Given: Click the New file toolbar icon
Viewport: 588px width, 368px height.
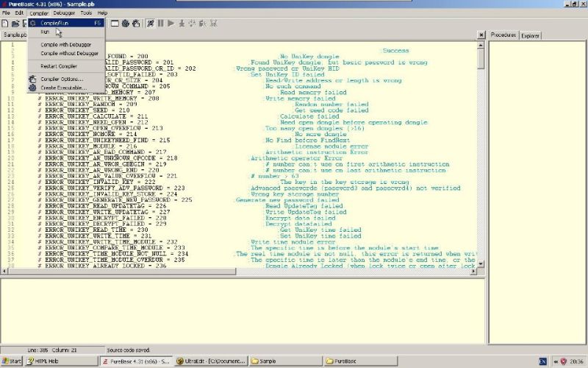Looking at the screenshot, I should click(5, 24).
